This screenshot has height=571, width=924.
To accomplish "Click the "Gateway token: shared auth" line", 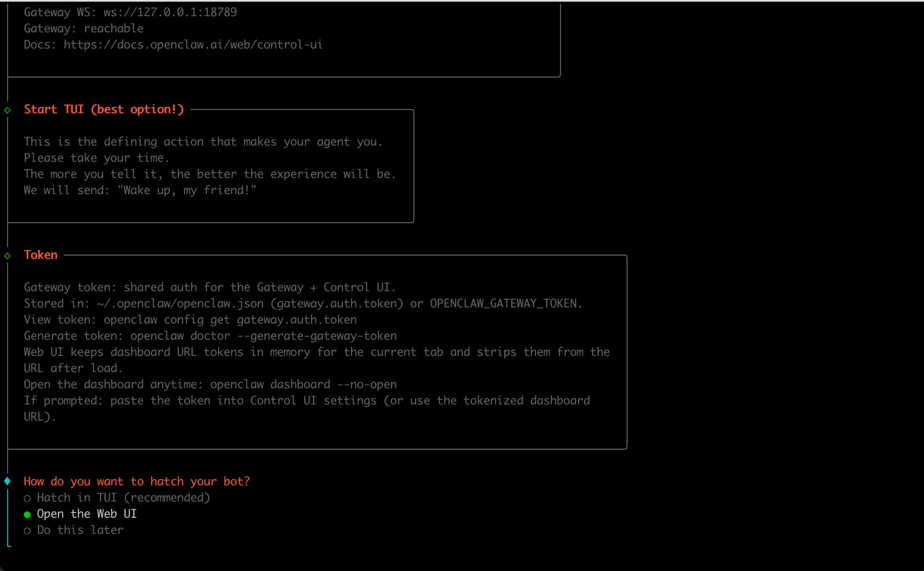I will click(210, 287).
